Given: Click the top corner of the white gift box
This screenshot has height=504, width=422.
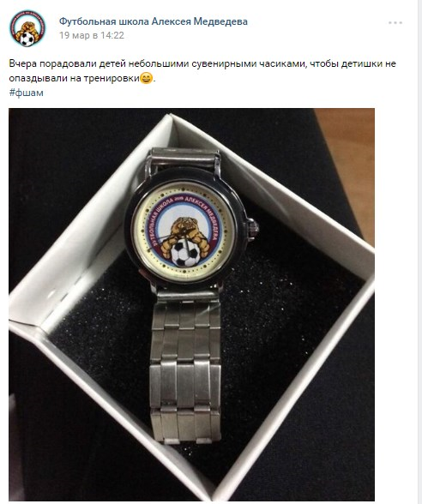Looking at the screenshot, I should (x=172, y=120).
